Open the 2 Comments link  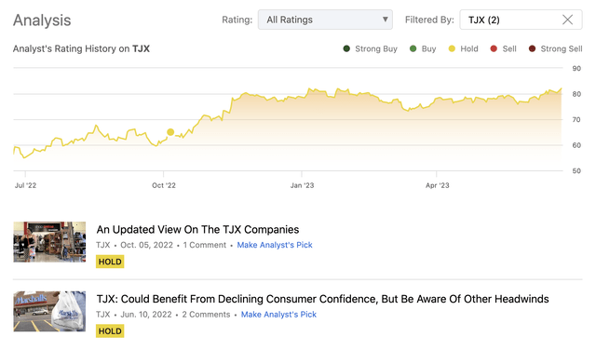pos(206,315)
